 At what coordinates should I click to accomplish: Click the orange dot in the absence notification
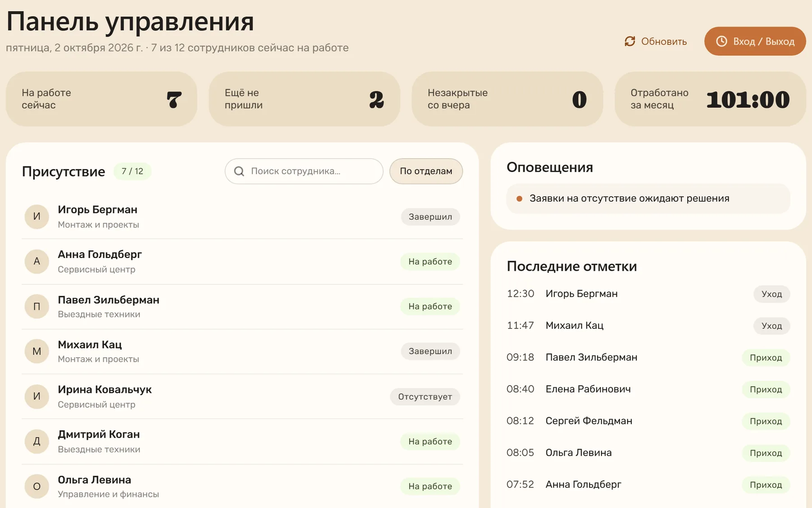[519, 199]
